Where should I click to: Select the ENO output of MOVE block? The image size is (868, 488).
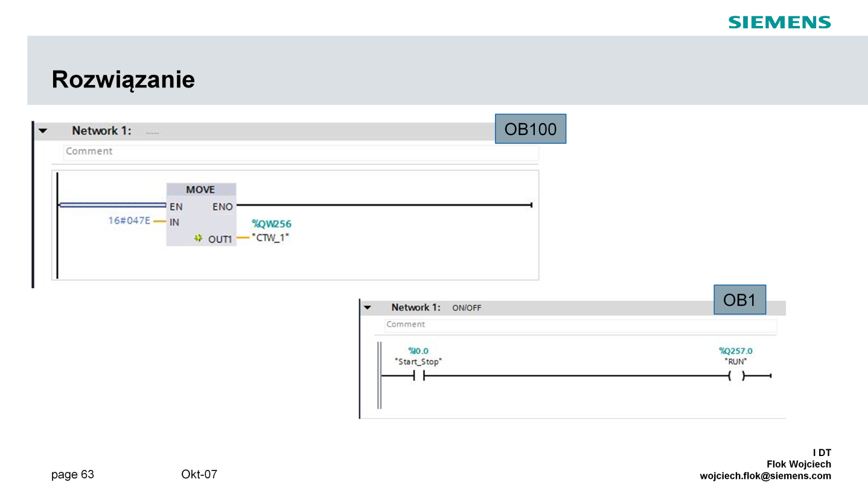(x=222, y=206)
